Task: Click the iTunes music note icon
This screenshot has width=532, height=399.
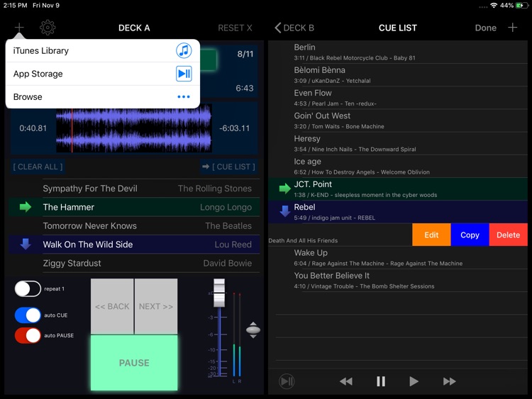Action: tap(184, 51)
